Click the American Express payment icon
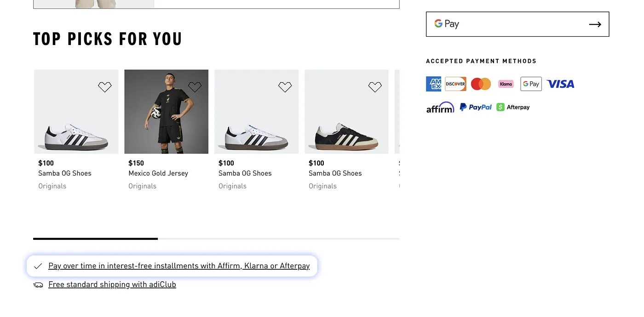This screenshot has height=317, width=644. [433, 84]
